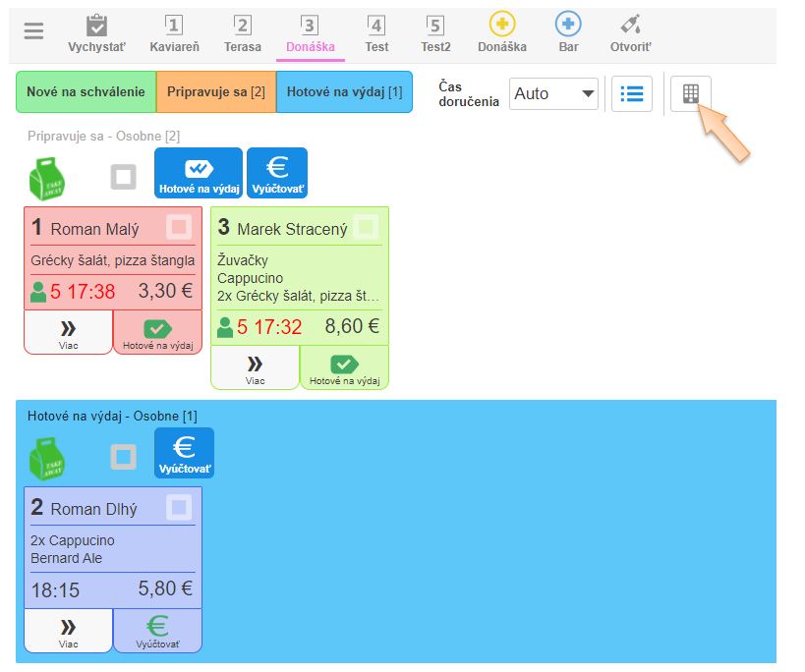Switch to list view icon
This screenshot has width=805, height=672.
(x=632, y=93)
